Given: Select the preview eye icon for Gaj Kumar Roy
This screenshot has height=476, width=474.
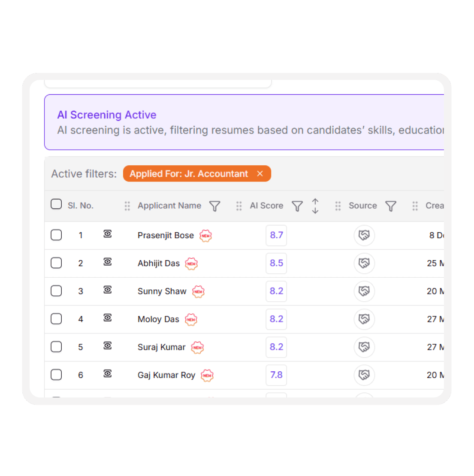Looking at the screenshot, I should click(x=108, y=374).
